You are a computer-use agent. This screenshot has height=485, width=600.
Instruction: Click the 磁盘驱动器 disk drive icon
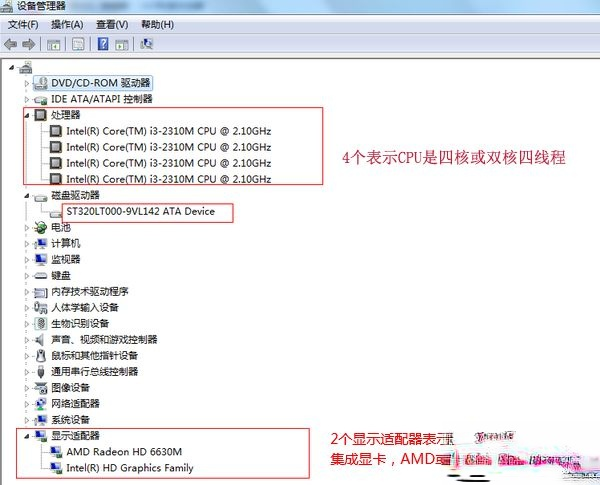coord(40,197)
